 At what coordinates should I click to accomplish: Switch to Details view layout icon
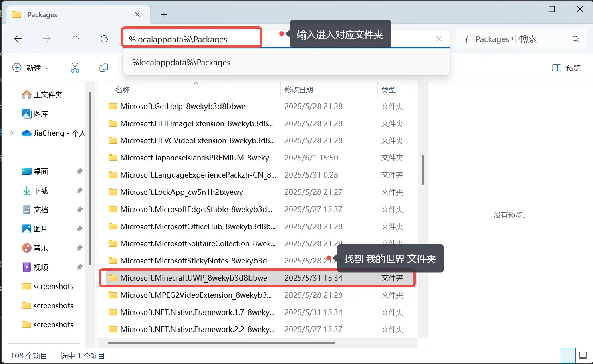(568, 355)
